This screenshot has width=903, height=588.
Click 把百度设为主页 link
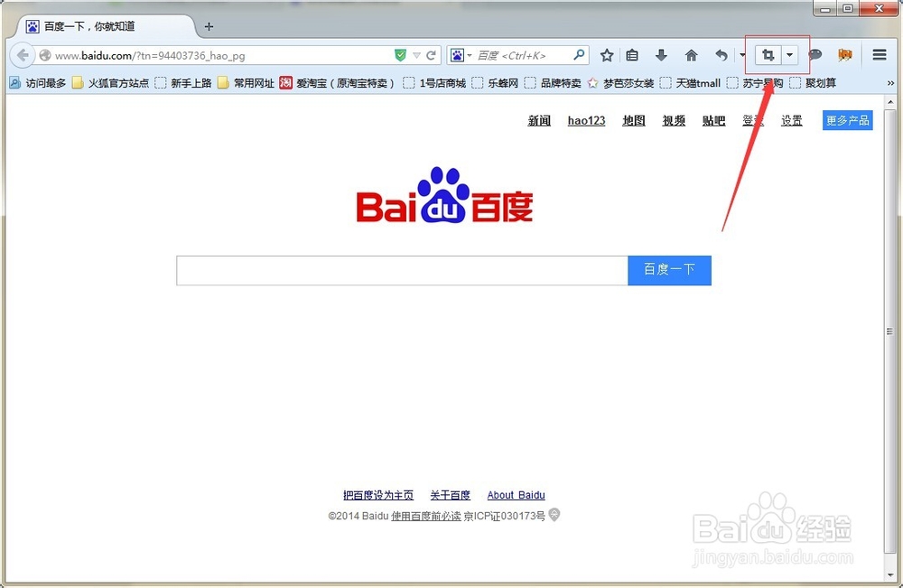coord(377,495)
